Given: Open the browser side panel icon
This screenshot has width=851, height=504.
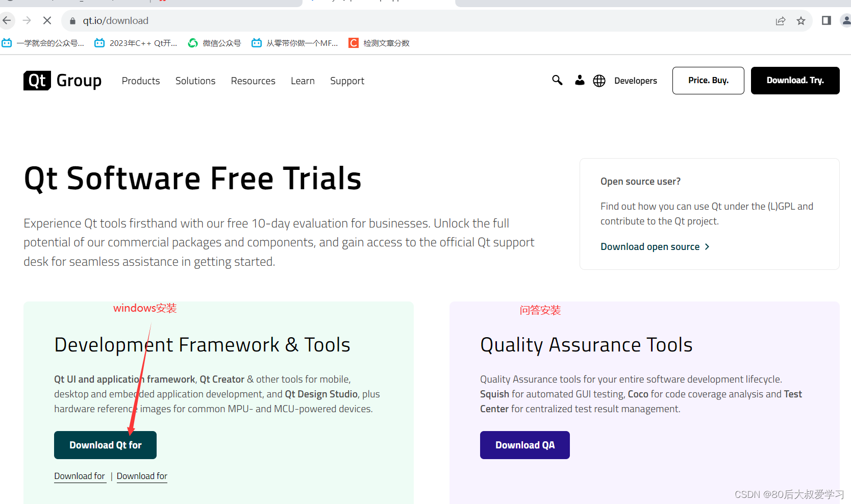Looking at the screenshot, I should pos(827,20).
